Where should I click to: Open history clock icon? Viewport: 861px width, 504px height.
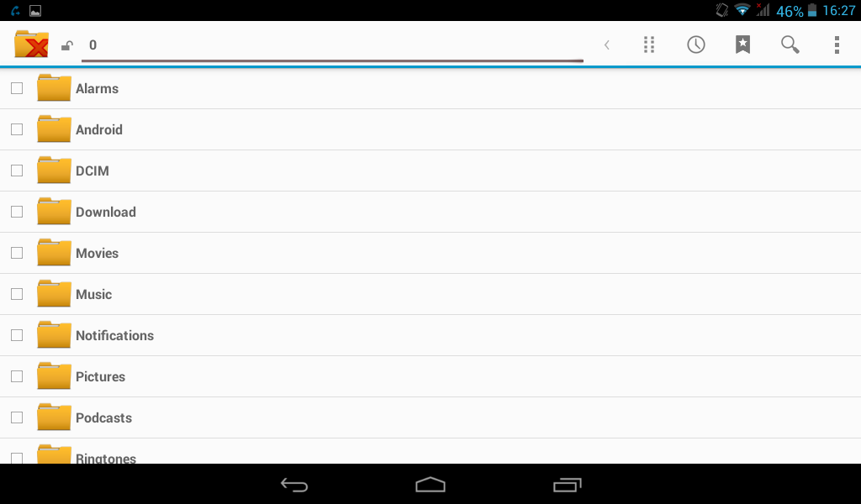pyautogui.click(x=695, y=45)
